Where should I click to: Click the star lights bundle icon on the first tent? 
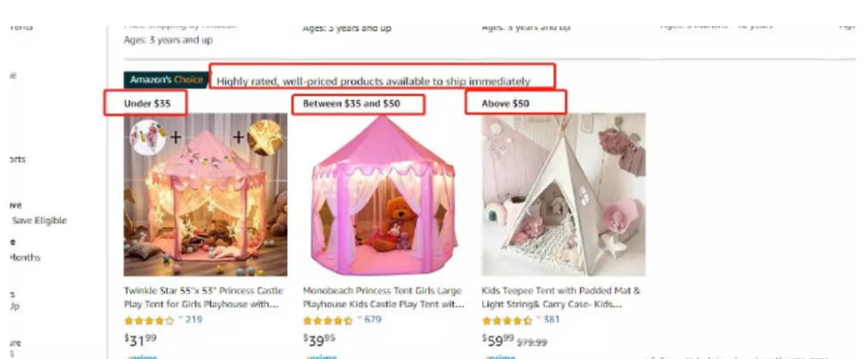point(265,137)
